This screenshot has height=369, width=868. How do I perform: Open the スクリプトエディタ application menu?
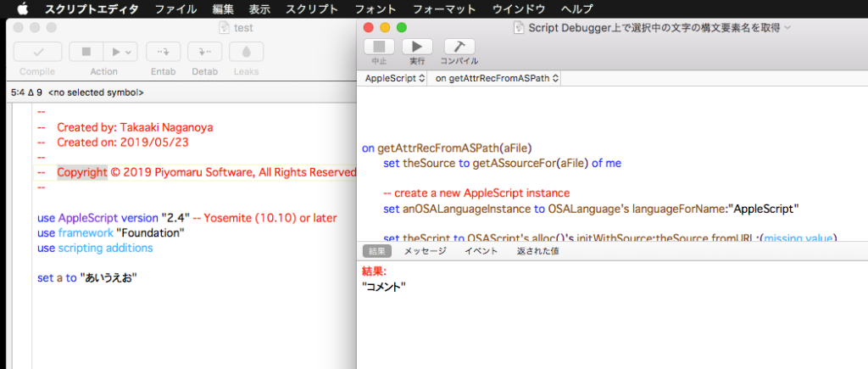click(x=92, y=8)
